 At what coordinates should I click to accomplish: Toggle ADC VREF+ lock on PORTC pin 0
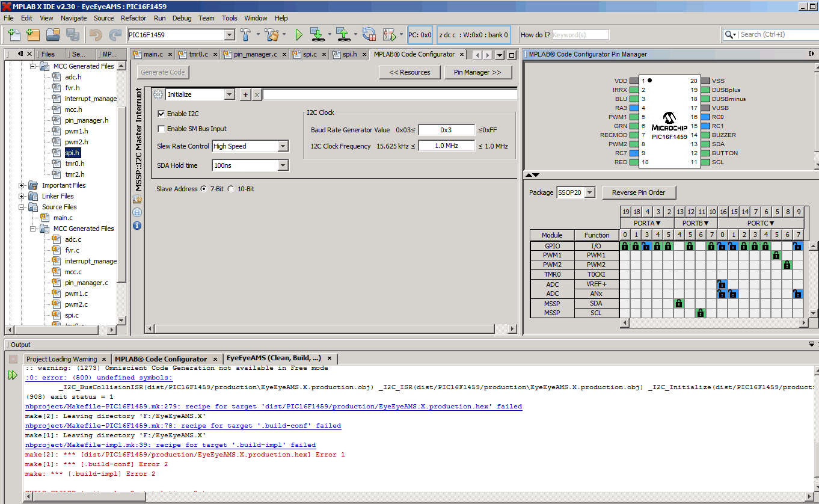722,284
